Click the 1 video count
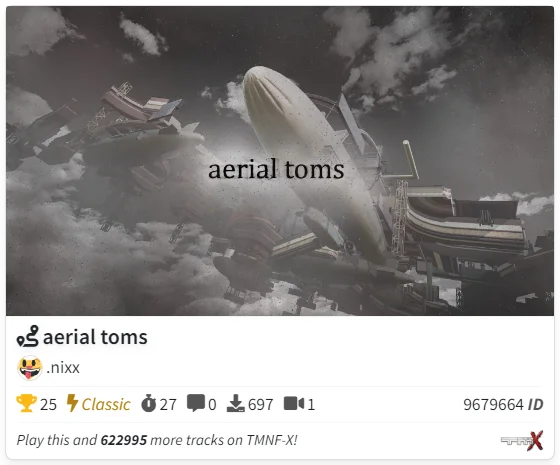Screen dimensions: 560x465 pos(311,405)
